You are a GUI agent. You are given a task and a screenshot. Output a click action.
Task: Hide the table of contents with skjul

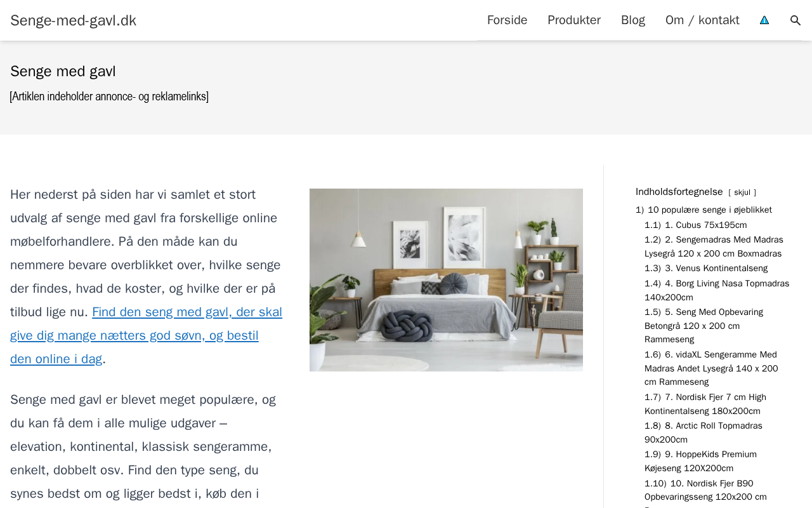[742, 192]
